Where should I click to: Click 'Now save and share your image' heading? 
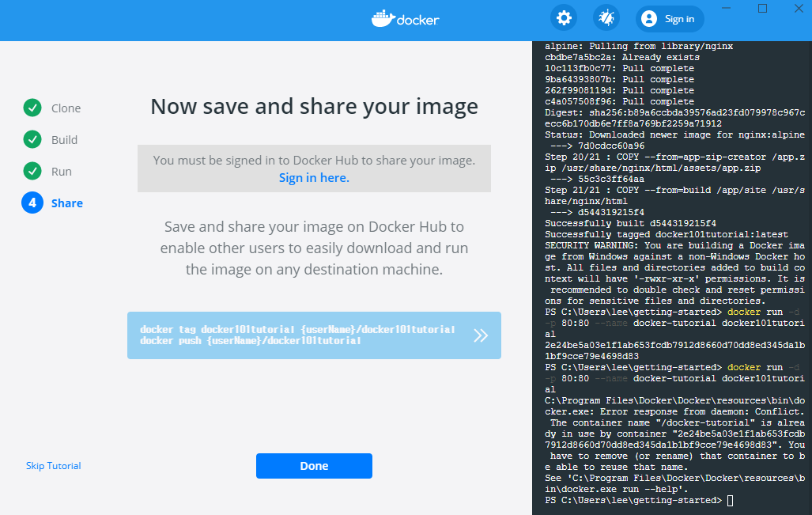(x=314, y=106)
